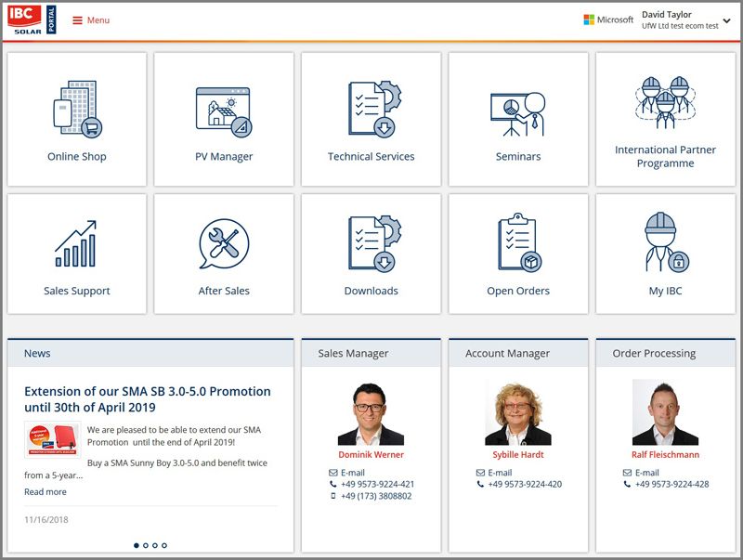
Task: Click E-mail link under Sybille Hardt
Action: coord(500,473)
